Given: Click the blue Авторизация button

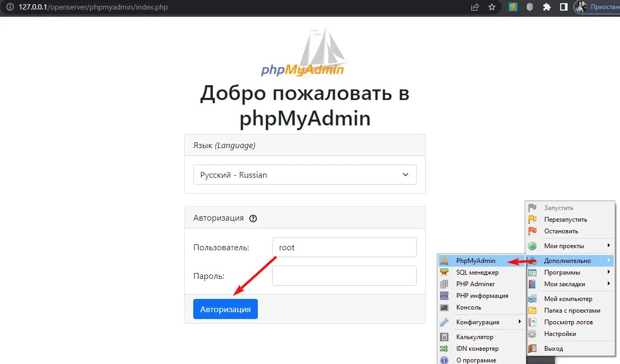Looking at the screenshot, I should [x=226, y=309].
